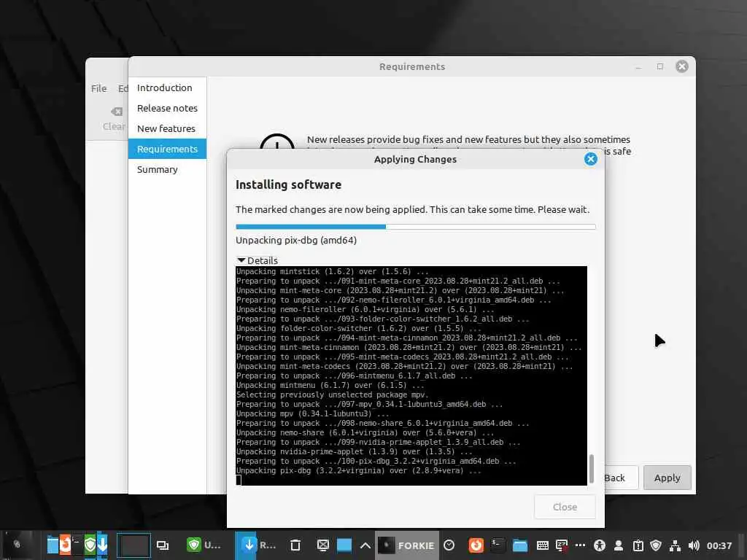The image size is (747, 560).
Task: Click the 'Unpacking folder-color-switcher (1.6.2)' line
Action: (359, 329)
